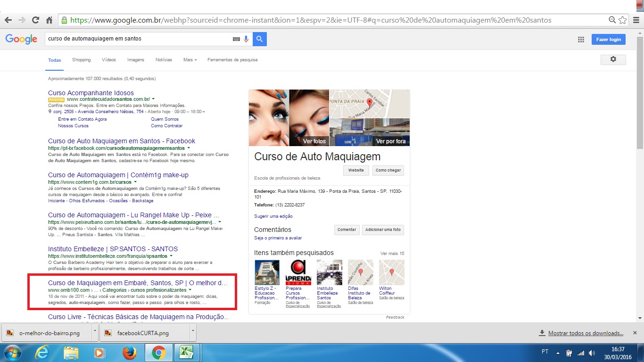
Task: Click Adicionar uma foto button
Action: (383, 230)
